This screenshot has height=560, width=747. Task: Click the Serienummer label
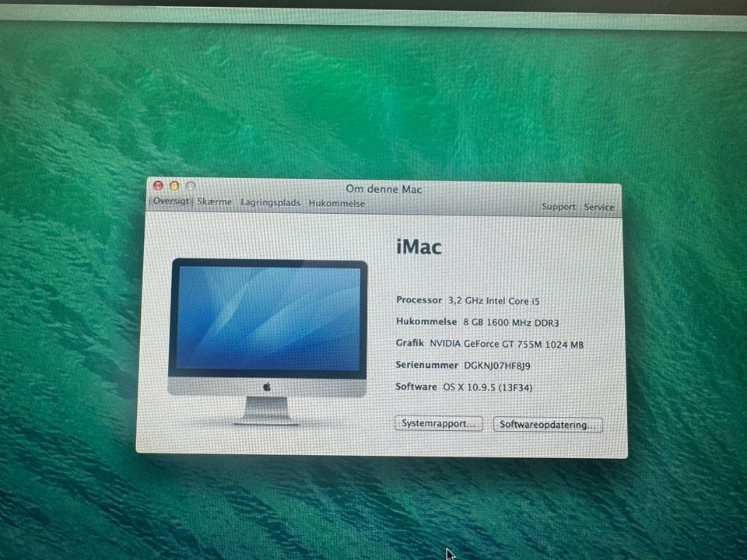pos(426,365)
